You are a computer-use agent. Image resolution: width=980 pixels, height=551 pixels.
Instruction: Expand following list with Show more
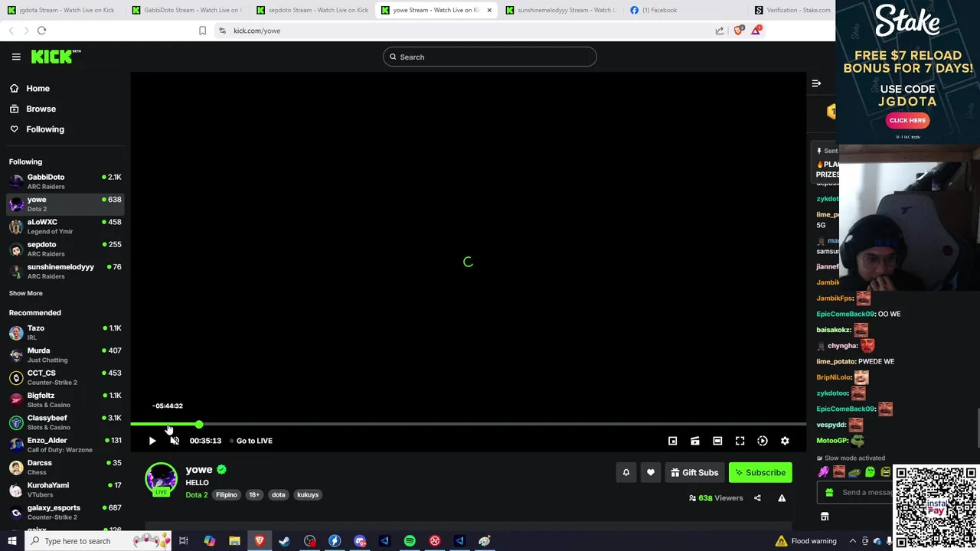click(26, 293)
